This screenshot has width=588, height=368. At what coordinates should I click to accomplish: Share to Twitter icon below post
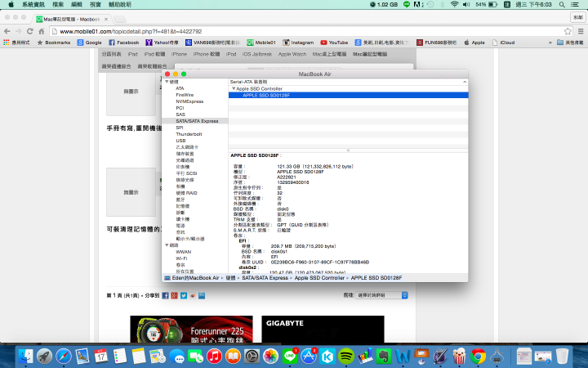184,296
